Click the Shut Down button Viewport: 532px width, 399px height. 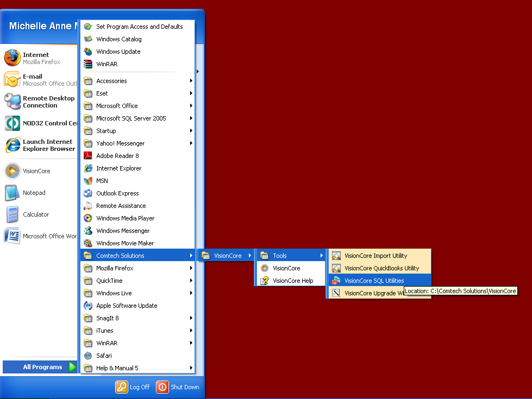(x=178, y=387)
